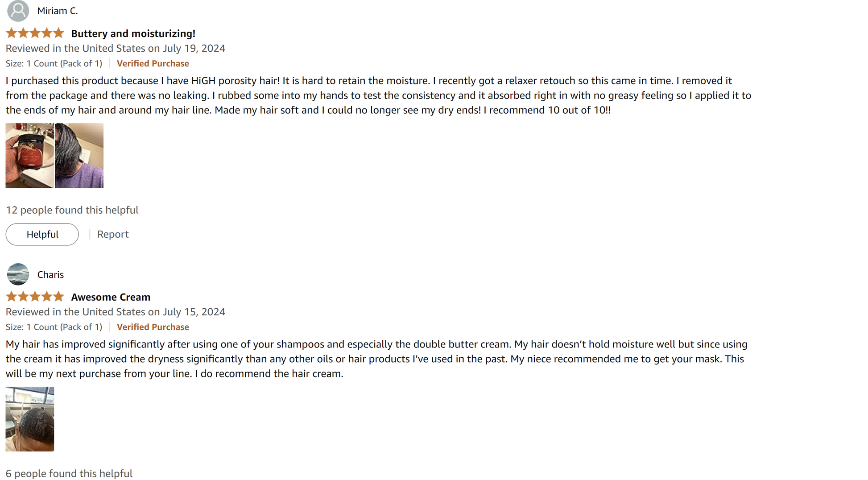Click Charis's round profile picture

pos(18,274)
